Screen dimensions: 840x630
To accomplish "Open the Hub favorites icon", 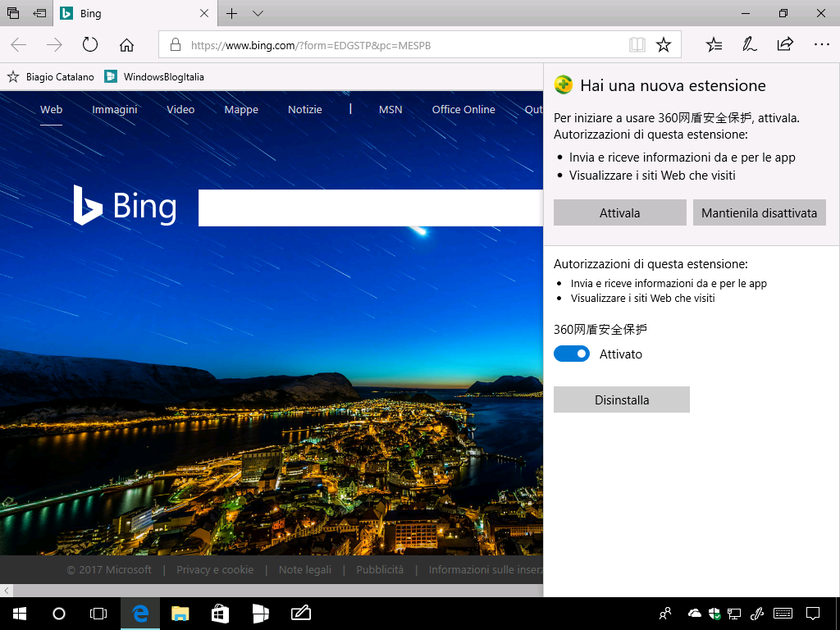I will pyautogui.click(x=714, y=44).
